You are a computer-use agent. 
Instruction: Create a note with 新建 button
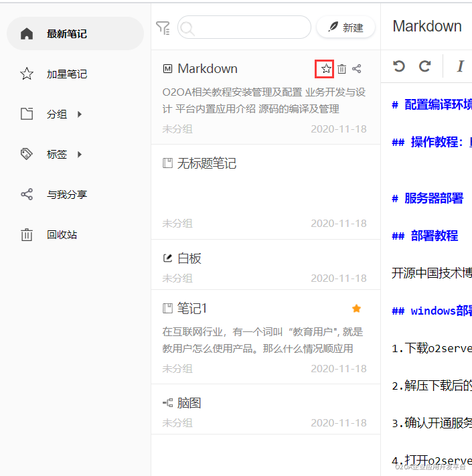point(345,27)
